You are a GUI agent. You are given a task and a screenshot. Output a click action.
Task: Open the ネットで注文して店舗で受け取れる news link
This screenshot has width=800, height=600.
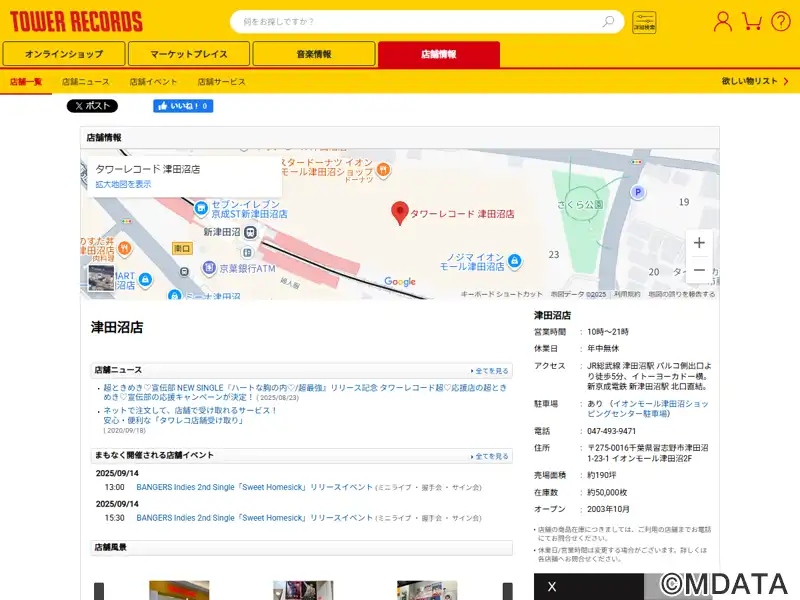[x=190, y=415]
